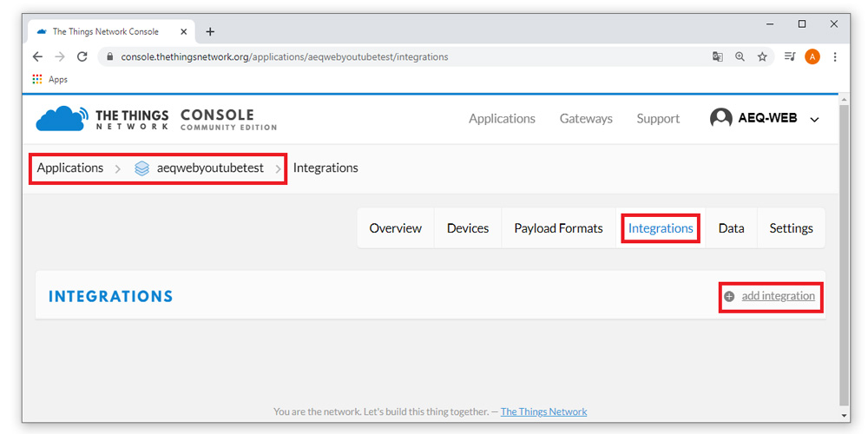Click the orange Chrome profile avatar

pos(812,56)
